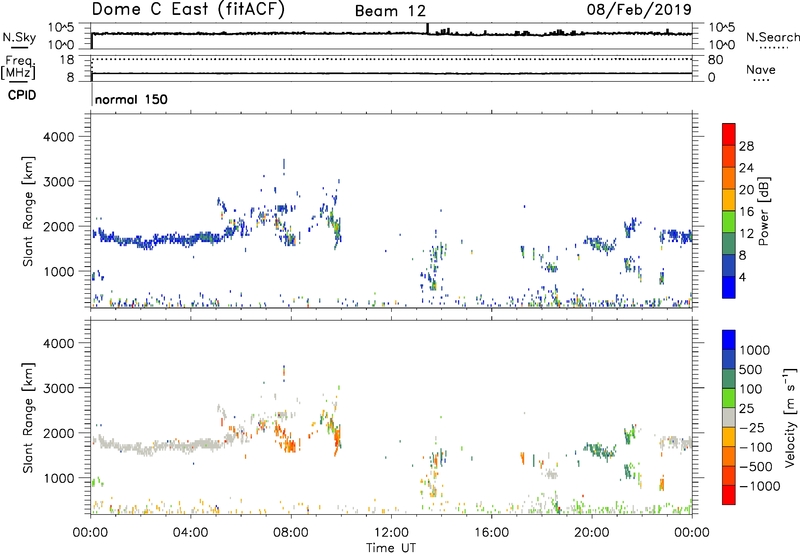The width and height of the screenshot is (800, 554).
Task: Click the "28" power colorbar label
Action: 746,146
